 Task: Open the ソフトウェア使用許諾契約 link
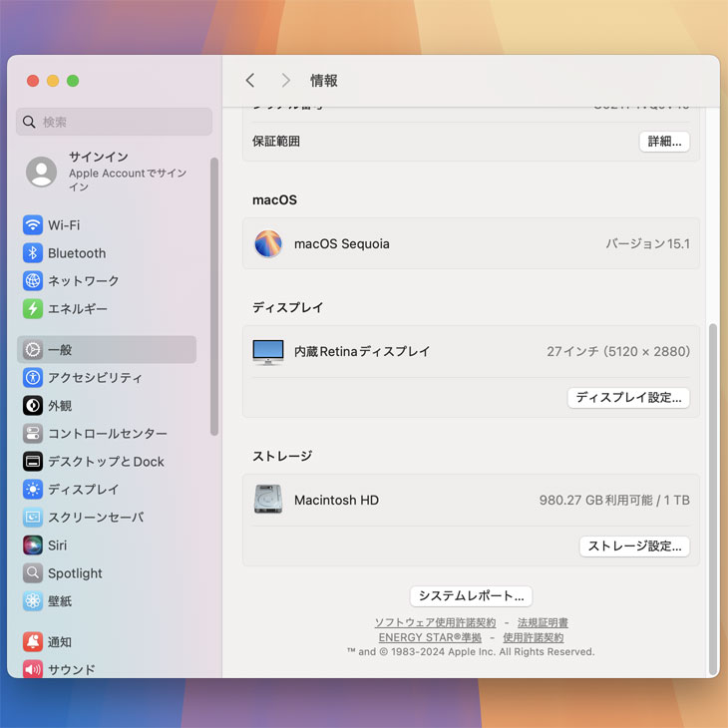(x=435, y=623)
